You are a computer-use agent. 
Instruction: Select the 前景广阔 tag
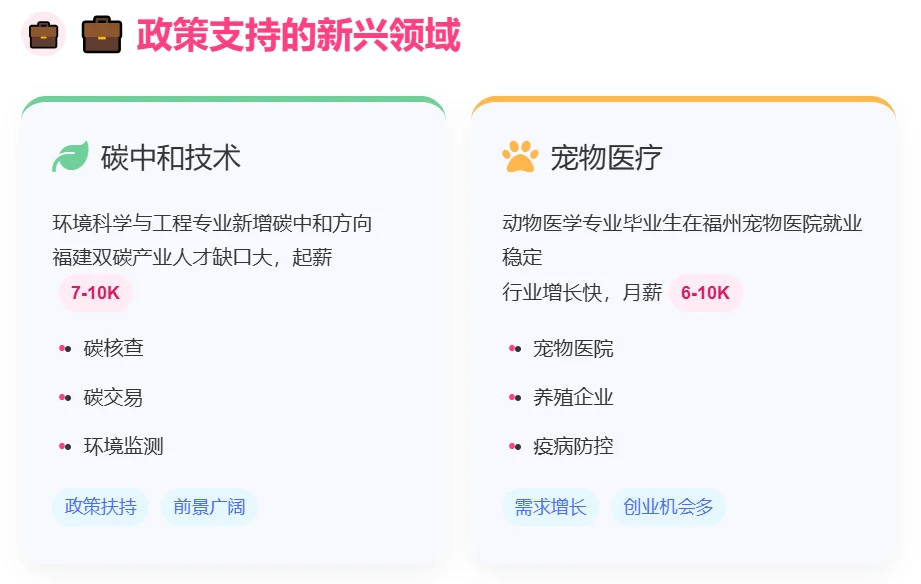click(x=209, y=506)
